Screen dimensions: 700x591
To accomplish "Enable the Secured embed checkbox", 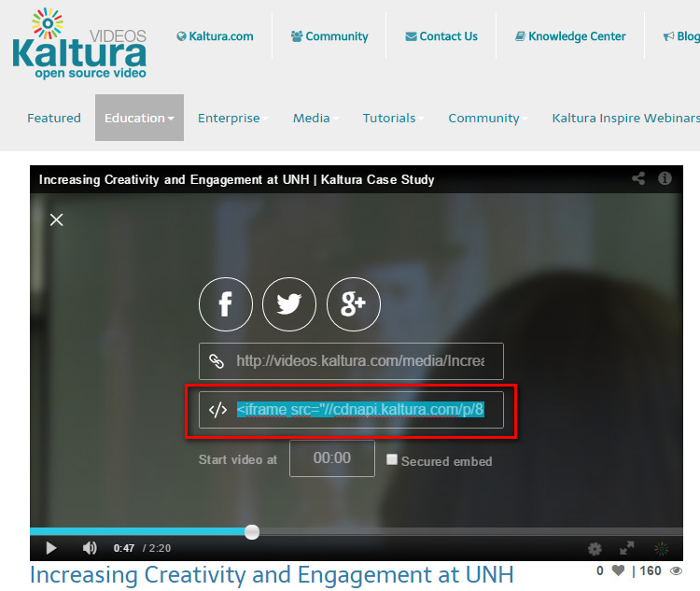I will pos(392,460).
